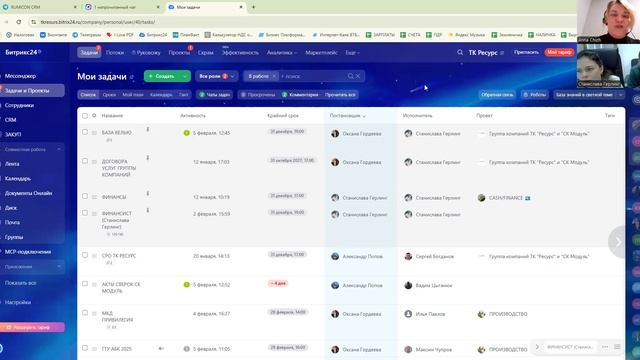Click the pin icon on ФИНАНСИСТ row
Image resolution: width=640 pixels, height=360 pixels.
point(148,210)
